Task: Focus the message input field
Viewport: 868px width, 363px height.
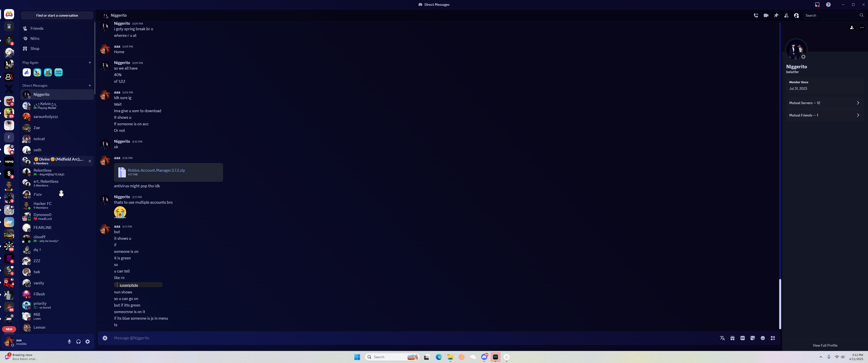Action: (x=415, y=338)
